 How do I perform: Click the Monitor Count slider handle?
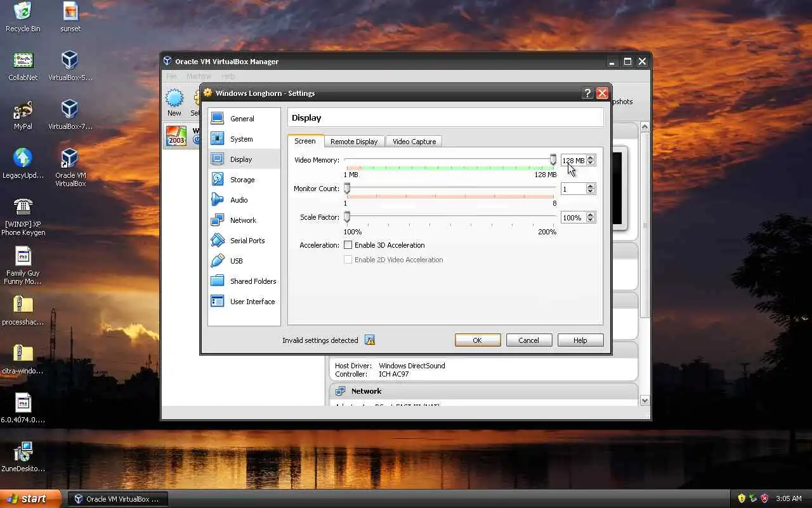click(347, 189)
